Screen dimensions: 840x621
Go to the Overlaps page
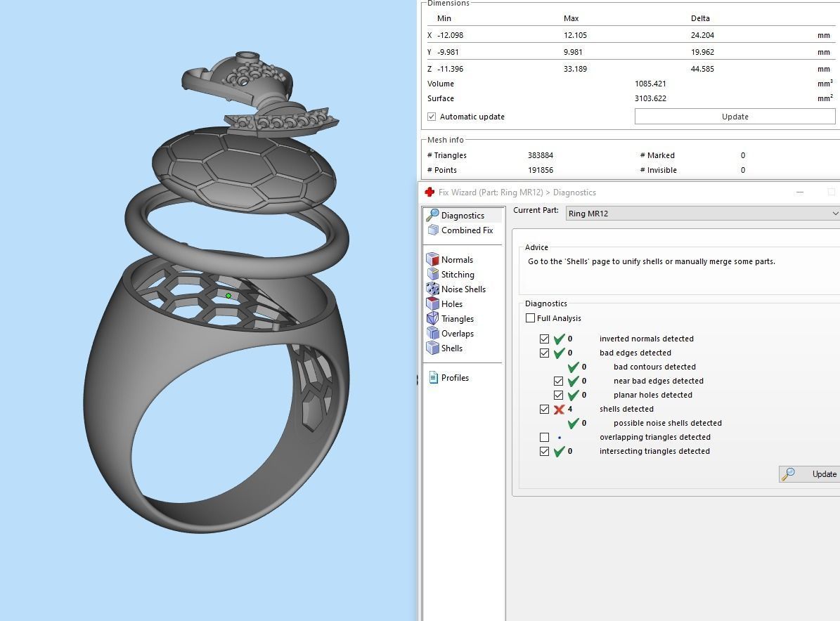pos(458,333)
